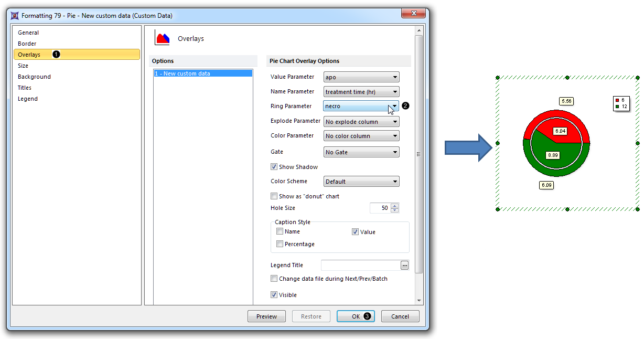Viewport: 644px width, 339px height.
Task: Select the Background category
Action: pyautogui.click(x=34, y=77)
